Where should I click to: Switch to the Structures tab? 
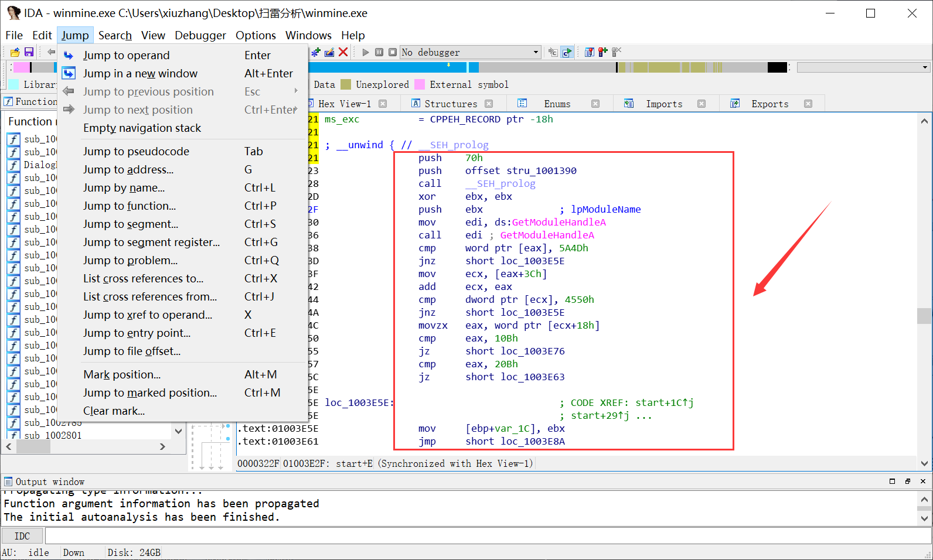point(451,104)
